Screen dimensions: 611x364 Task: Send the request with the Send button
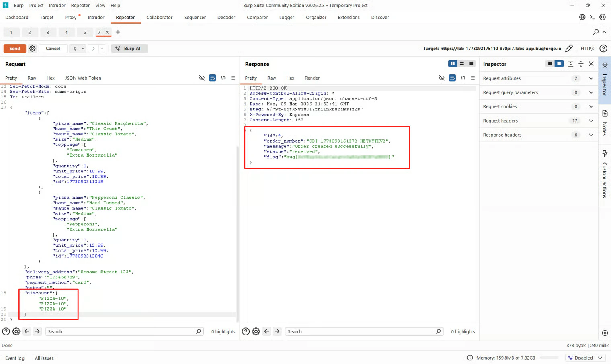[15, 49]
